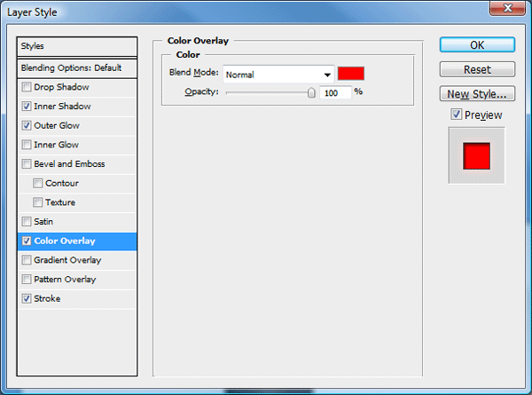The height and width of the screenshot is (395, 532).
Task: Open the Pattern Overlay settings
Action: 65,280
